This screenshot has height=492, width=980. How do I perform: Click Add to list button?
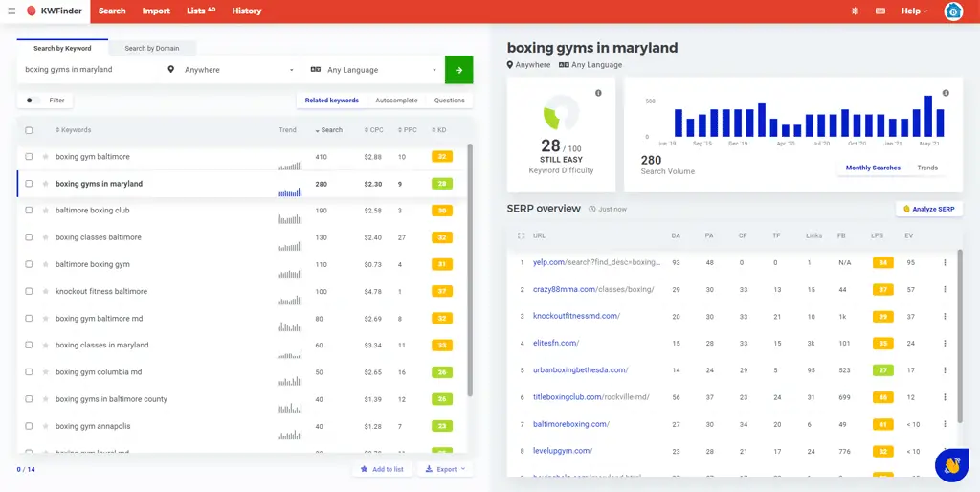[382, 469]
